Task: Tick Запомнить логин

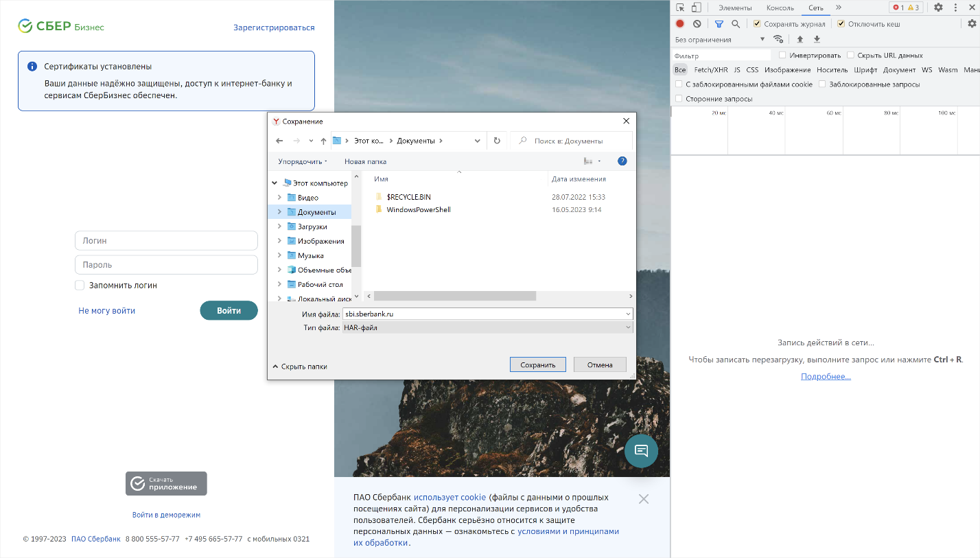Action: (x=80, y=285)
